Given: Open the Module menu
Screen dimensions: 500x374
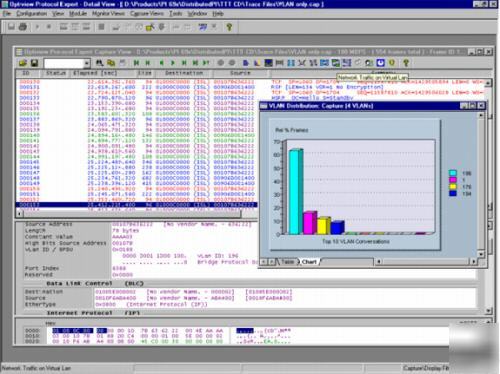Looking at the screenshot, I should click(78, 13).
